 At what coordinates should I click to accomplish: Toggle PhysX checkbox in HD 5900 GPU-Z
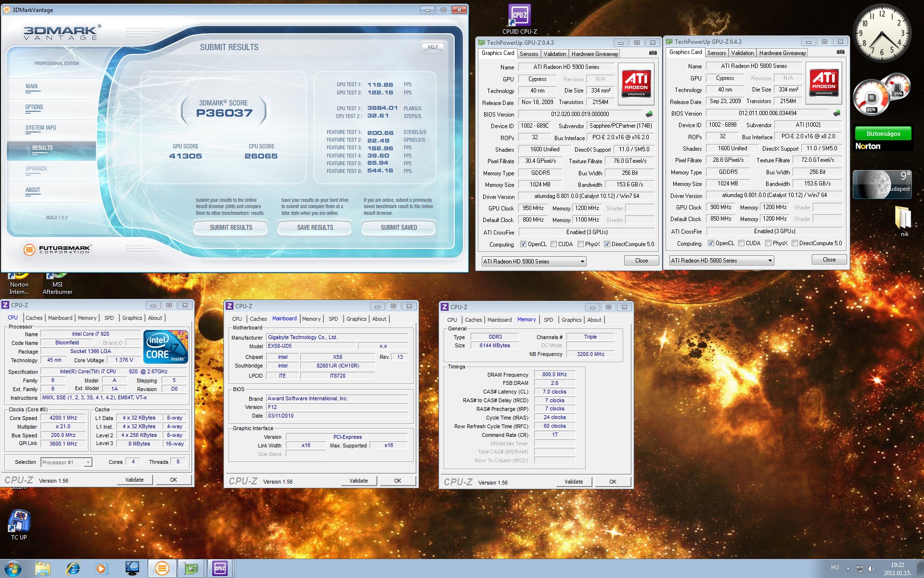tap(580, 244)
